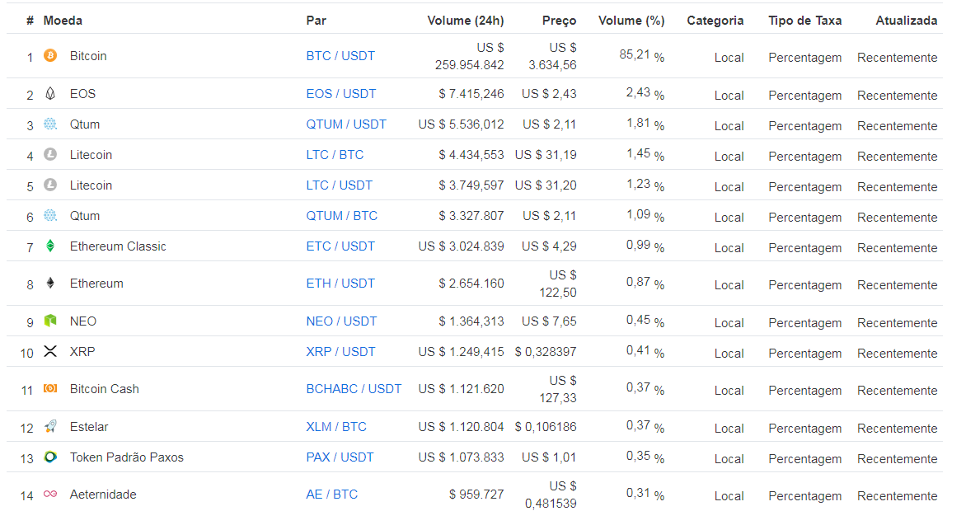Open the ETC / USDT pair link

[x=340, y=246]
